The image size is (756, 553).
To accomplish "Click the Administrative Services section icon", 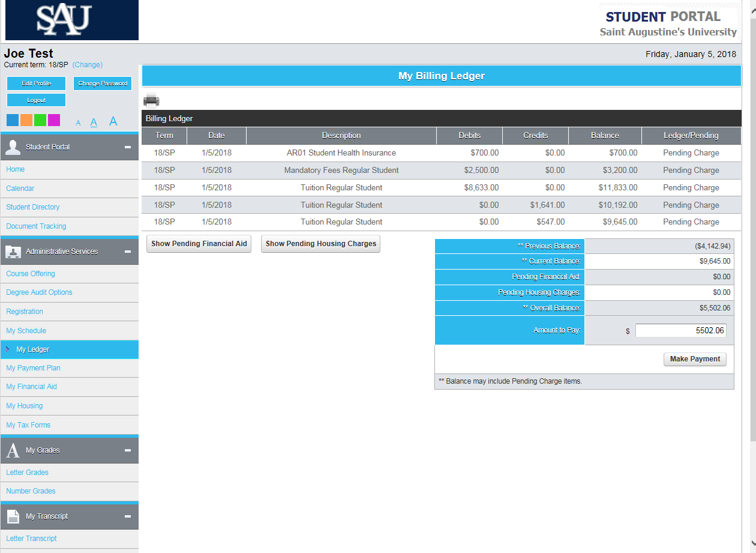I will point(13,252).
